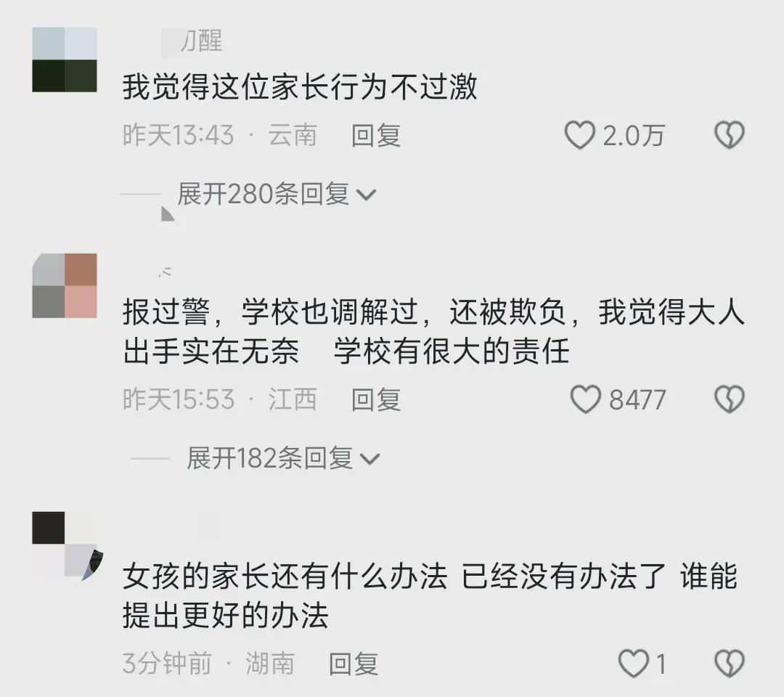Viewport: 784px width, 697px height.
Task: Open the first commenter's avatar
Action: pyautogui.click(x=65, y=60)
